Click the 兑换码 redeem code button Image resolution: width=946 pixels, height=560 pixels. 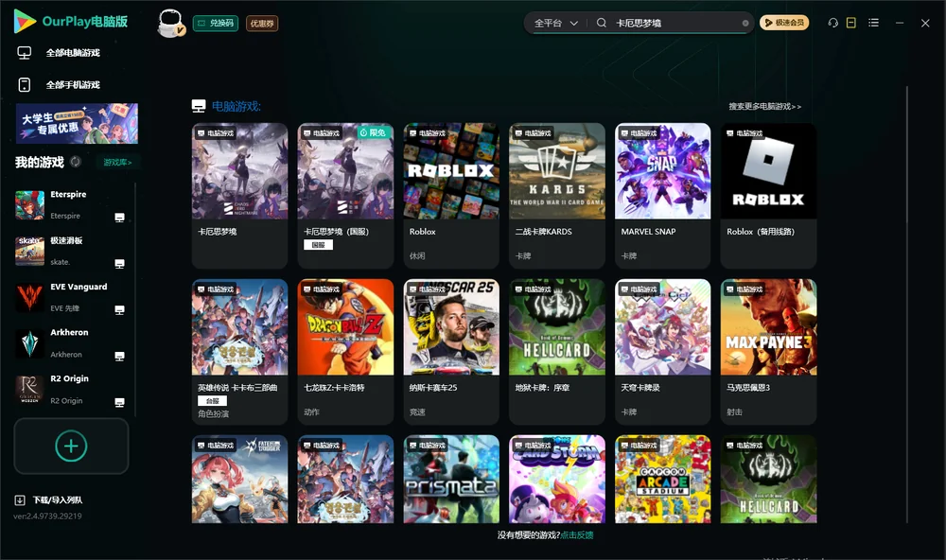pyautogui.click(x=216, y=24)
